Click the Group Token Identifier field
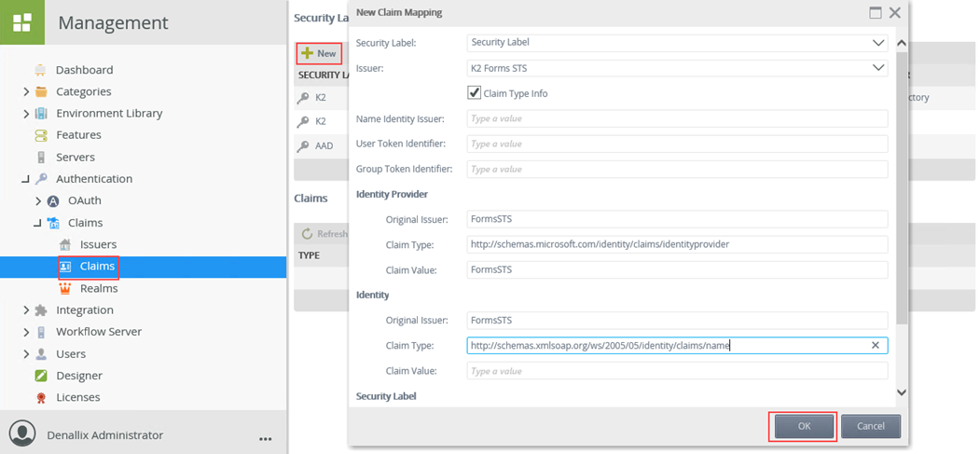Screen dimensions: 980x454 (x=678, y=170)
